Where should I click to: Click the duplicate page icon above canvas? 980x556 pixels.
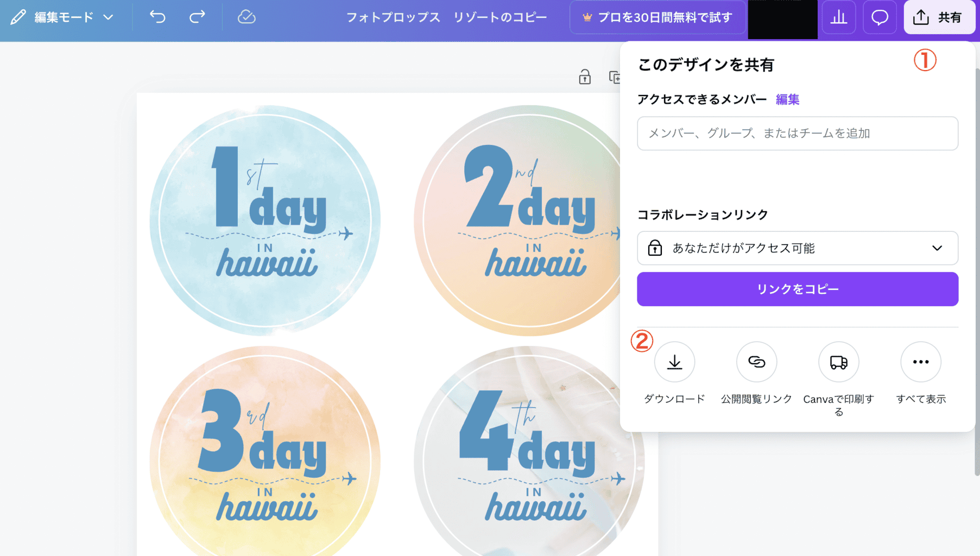tap(615, 77)
